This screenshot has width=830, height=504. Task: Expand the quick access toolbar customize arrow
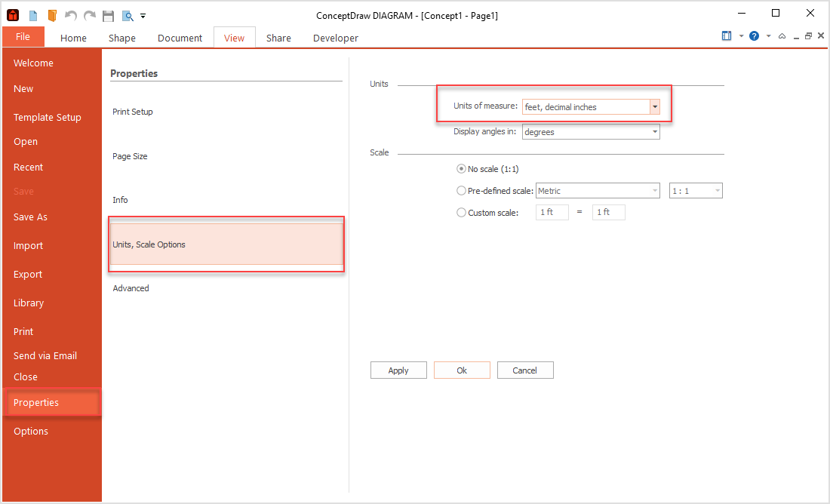143,16
